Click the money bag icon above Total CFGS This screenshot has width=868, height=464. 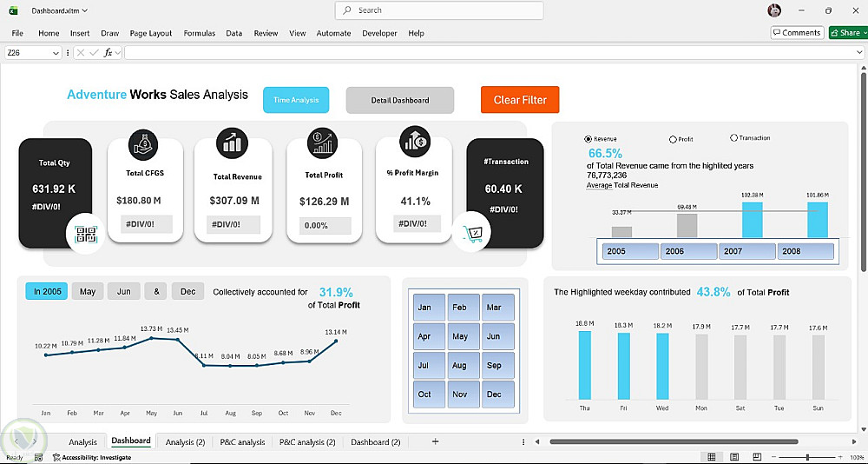(143, 145)
